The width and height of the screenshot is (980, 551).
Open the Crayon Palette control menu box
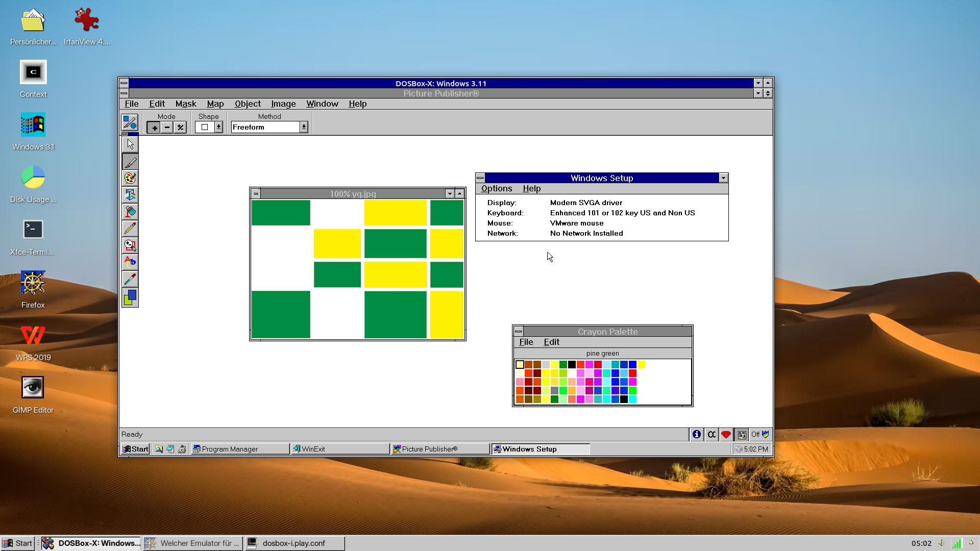coord(519,332)
